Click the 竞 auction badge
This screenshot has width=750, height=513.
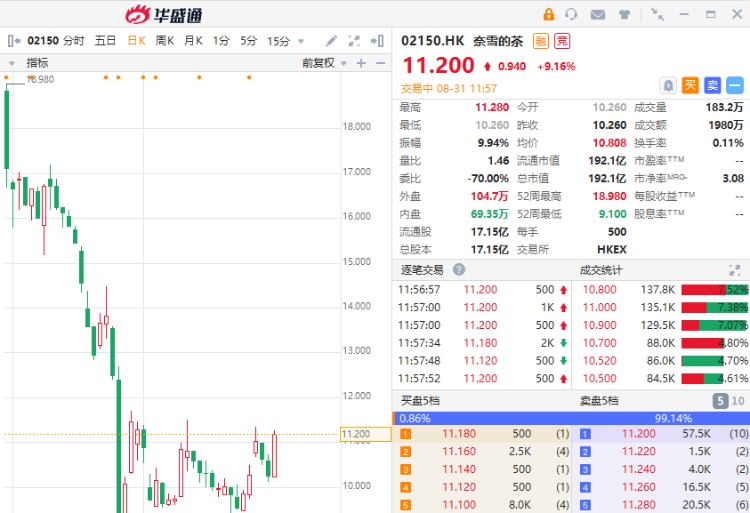tap(562, 42)
